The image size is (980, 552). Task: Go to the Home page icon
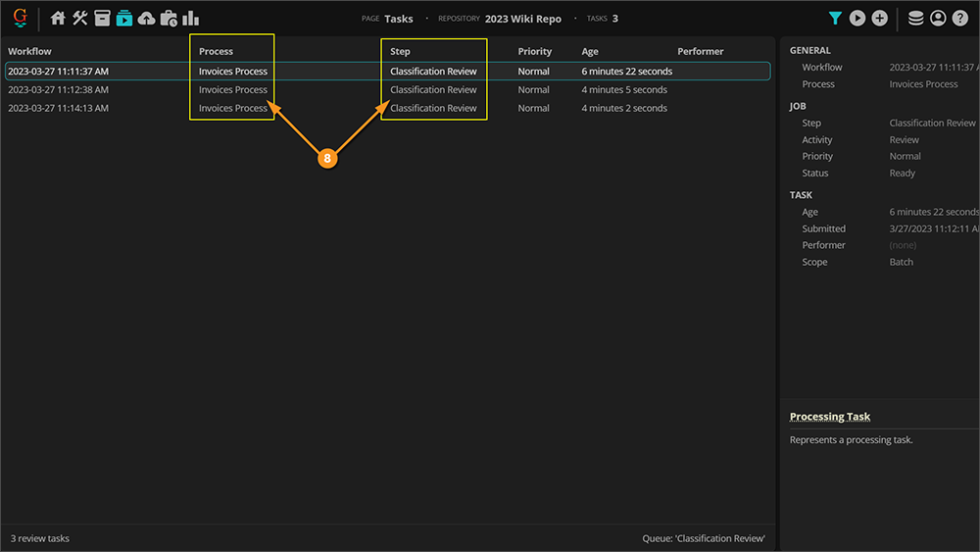tap(58, 18)
